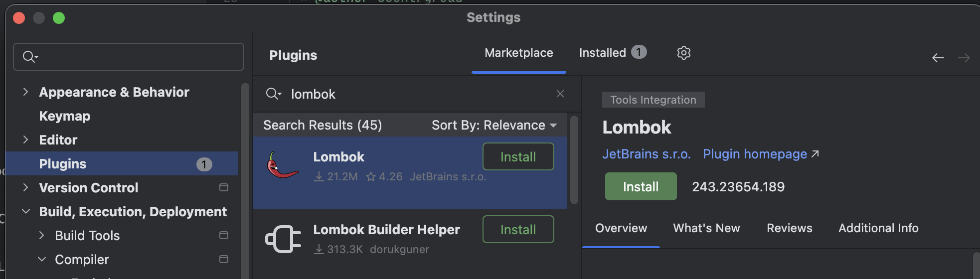980x279 pixels.
Task: Click the 313.3K downloads count
Action: [x=338, y=249]
